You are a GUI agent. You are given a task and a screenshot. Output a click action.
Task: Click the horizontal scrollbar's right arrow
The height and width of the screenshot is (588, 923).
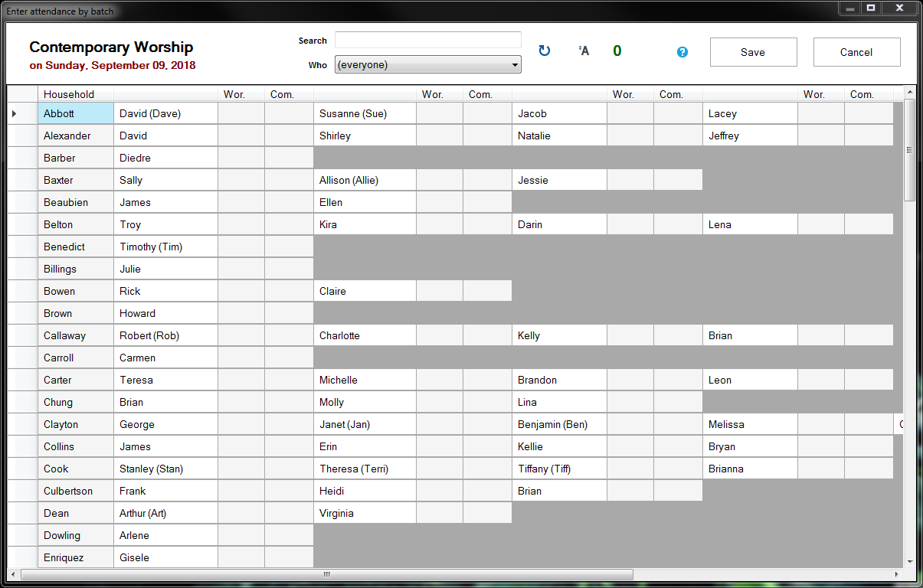896,574
